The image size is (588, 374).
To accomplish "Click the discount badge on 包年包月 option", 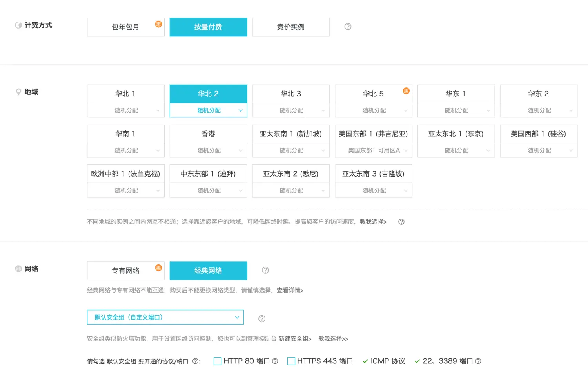I will click(x=158, y=24).
